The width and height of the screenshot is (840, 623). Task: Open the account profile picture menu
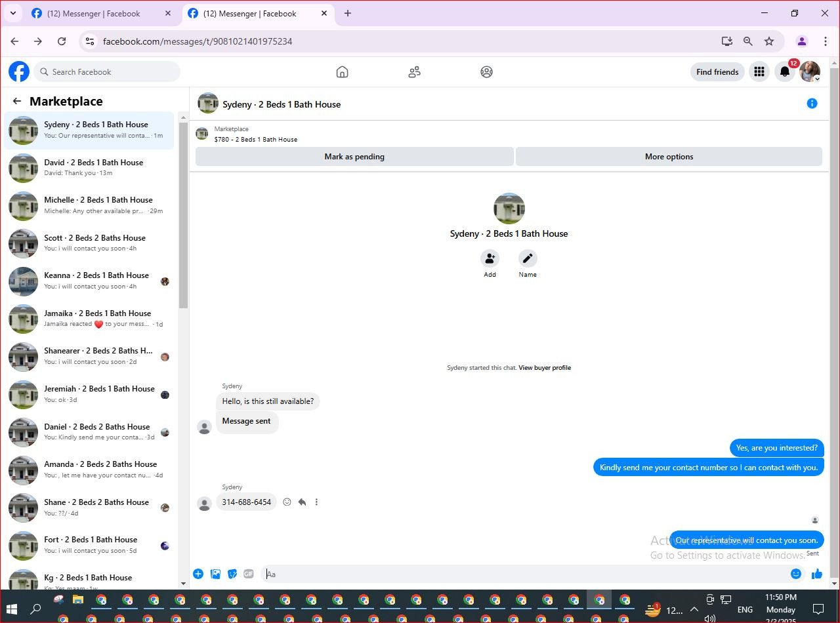click(x=810, y=72)
